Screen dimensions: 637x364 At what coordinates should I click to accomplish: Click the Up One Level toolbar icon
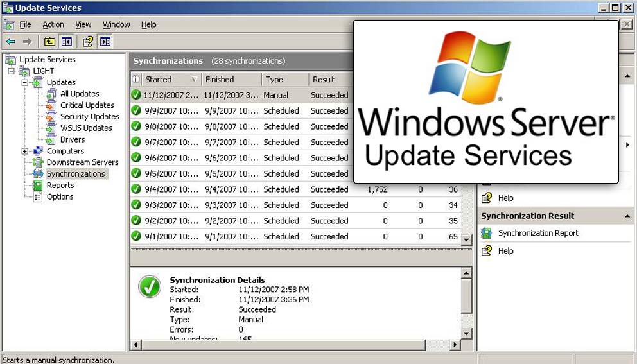[49, 41]
